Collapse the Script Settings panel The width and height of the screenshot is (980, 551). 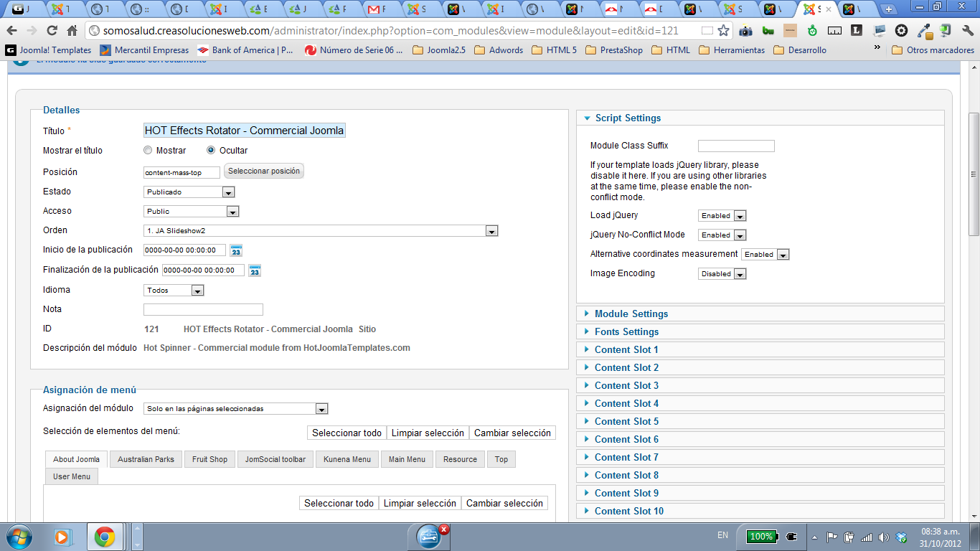coord(760,118)
